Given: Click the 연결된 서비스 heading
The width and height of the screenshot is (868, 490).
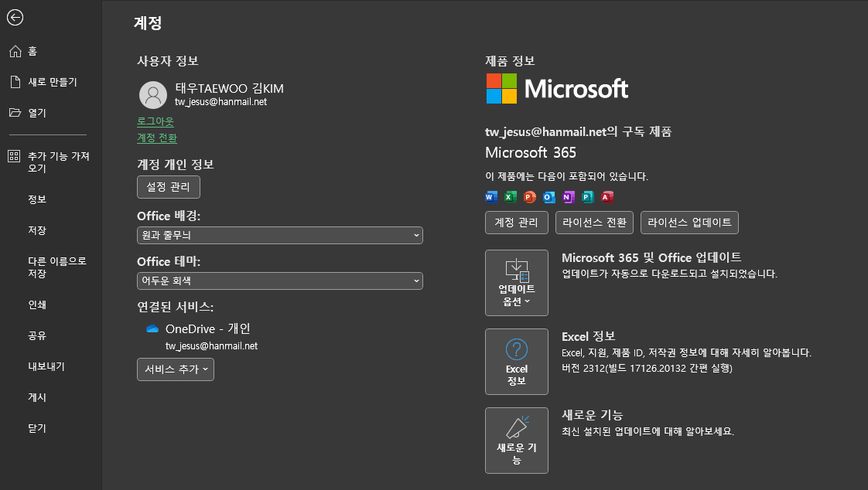Looking at the screenshot, I should pyautogui.click(x=176, y=307).
